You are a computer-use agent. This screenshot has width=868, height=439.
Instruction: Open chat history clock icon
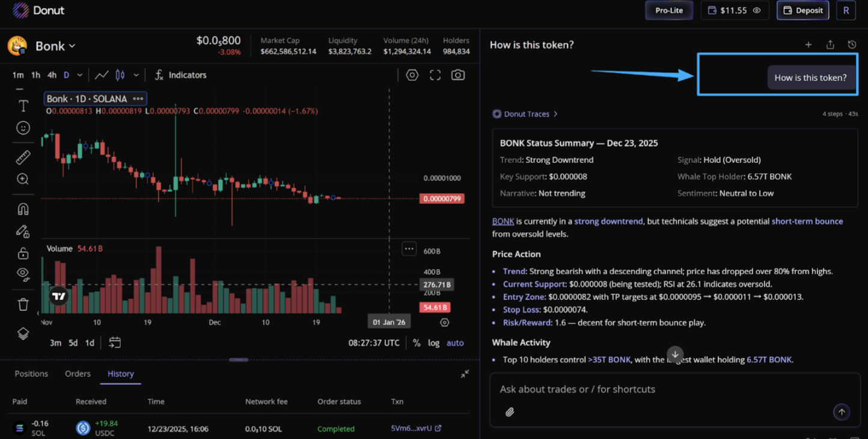852,45
